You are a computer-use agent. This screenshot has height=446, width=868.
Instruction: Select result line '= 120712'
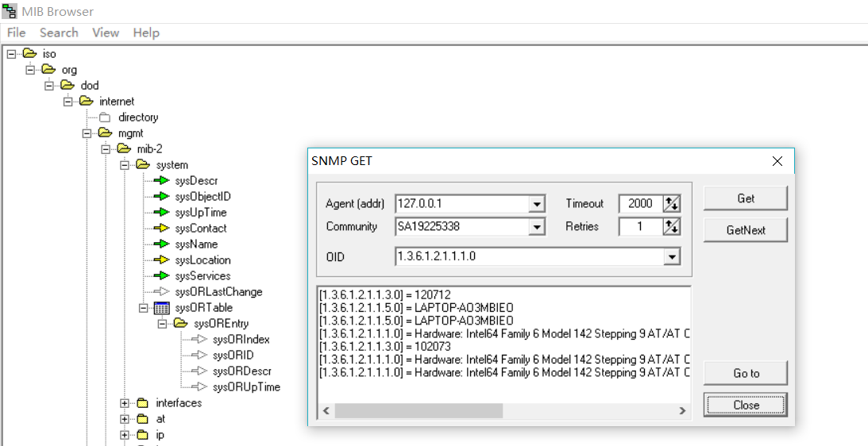[x=385, y=294]
